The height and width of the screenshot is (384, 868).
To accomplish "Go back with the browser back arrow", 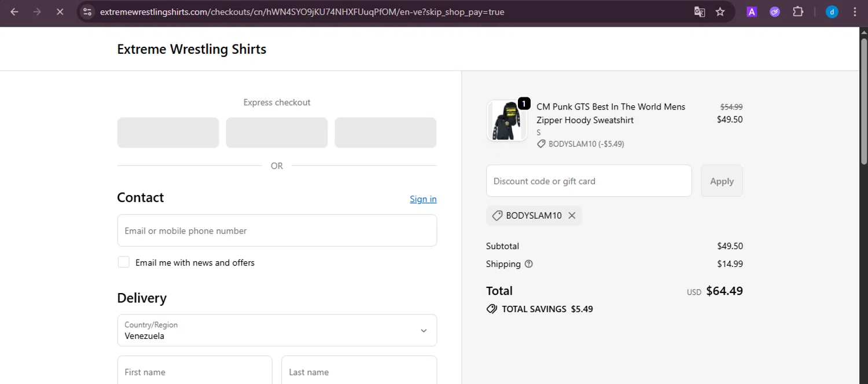I will (x=14, y=12).
